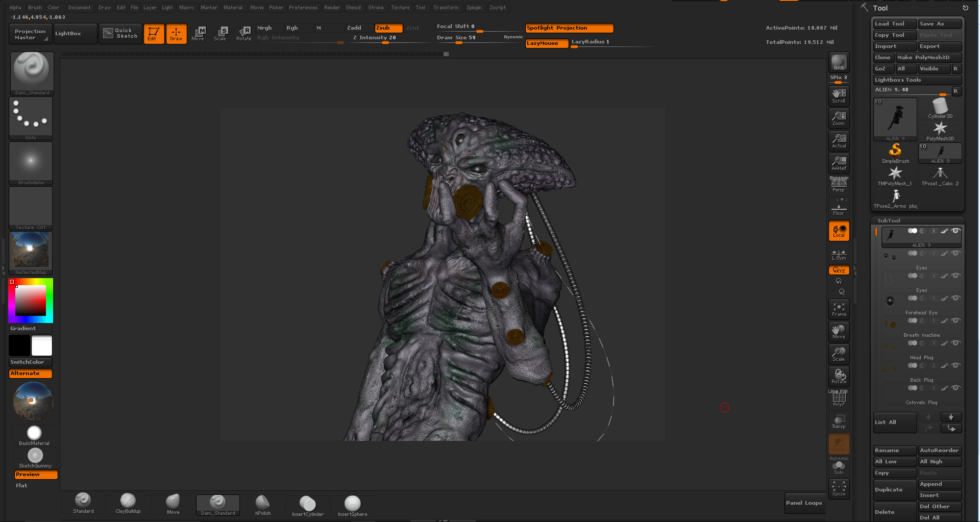
Task: Open the Stroke menu
Action: (x=376, y=8)
